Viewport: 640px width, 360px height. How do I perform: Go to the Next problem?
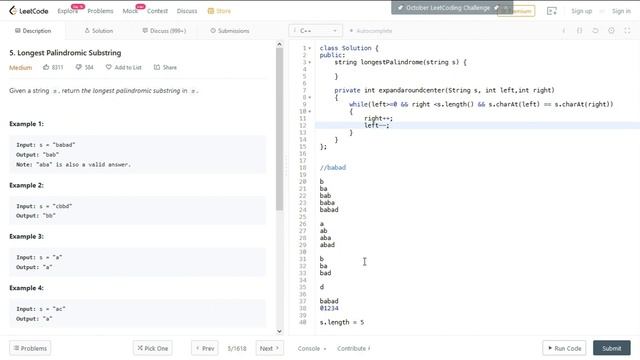click(269, 348)
